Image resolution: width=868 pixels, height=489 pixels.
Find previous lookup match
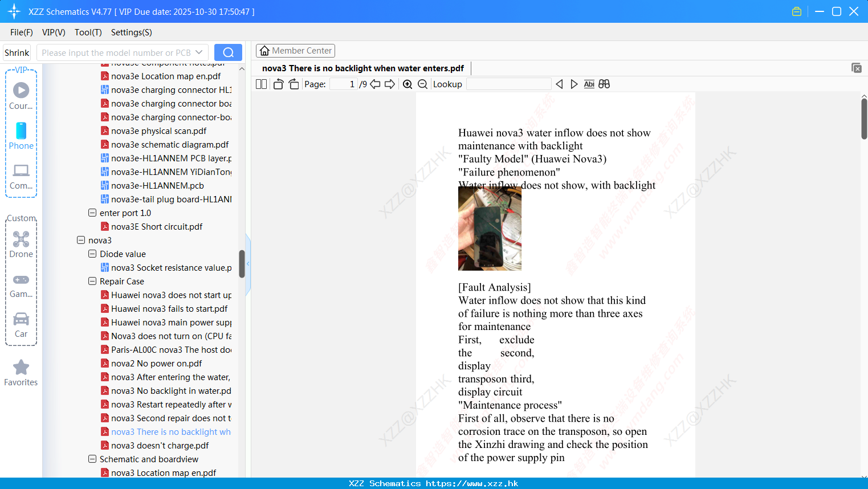pos(559,84)
